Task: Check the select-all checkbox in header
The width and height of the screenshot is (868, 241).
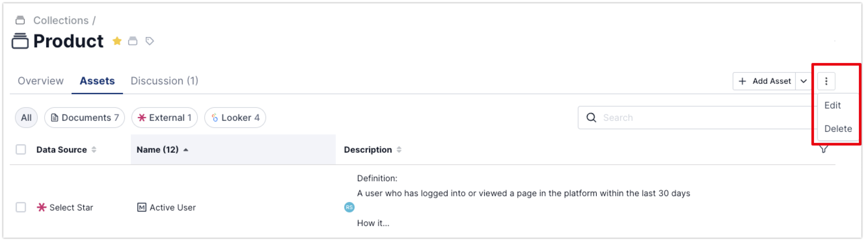Action: point(21,149)
